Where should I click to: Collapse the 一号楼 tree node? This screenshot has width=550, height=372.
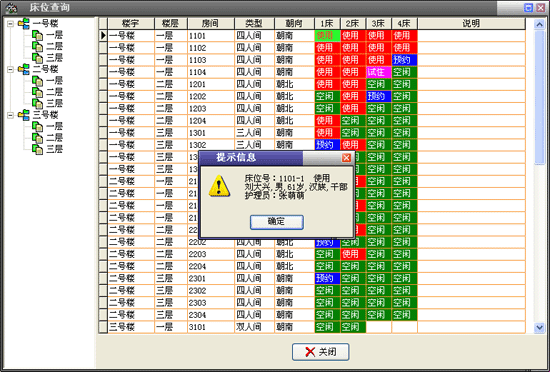[11, 24]
